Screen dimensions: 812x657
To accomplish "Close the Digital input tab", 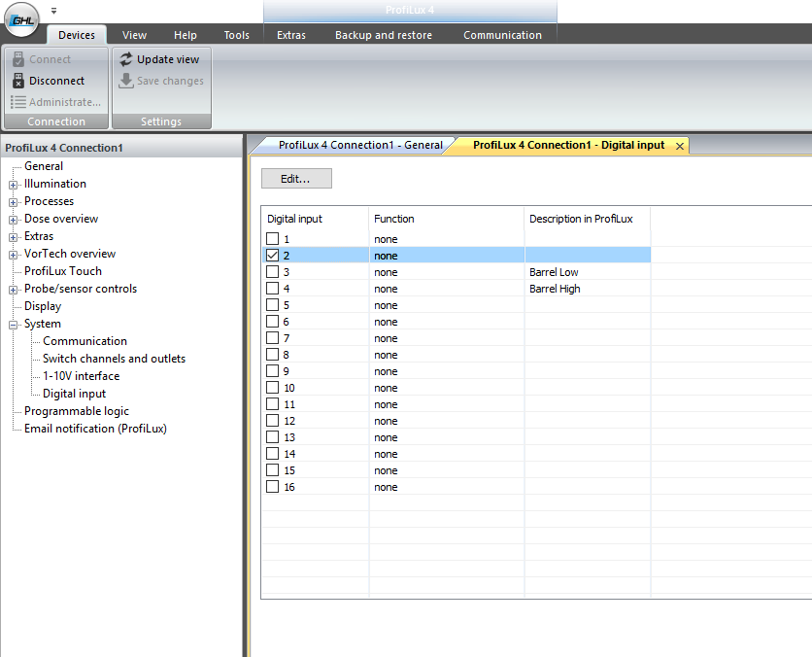I will pos(680,146).
